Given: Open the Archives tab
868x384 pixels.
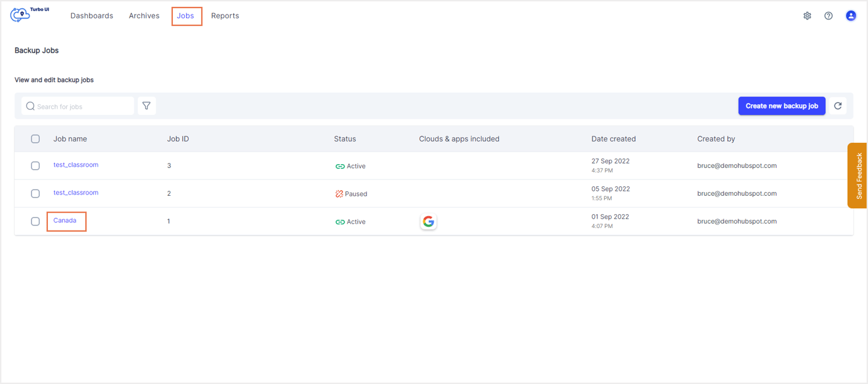Looking at the screenshot, I should 144,15.
